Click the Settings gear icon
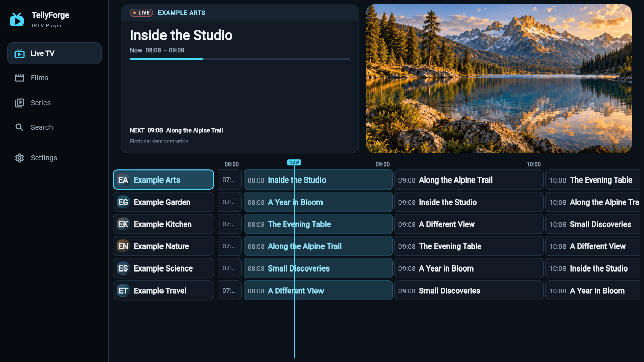 20,158
